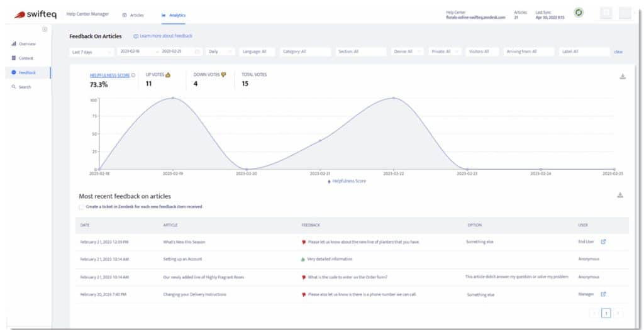Screen dimensions: 644x330
Task: Click the thumbs-down Down Votes icon
Action: tap(223, 75)
